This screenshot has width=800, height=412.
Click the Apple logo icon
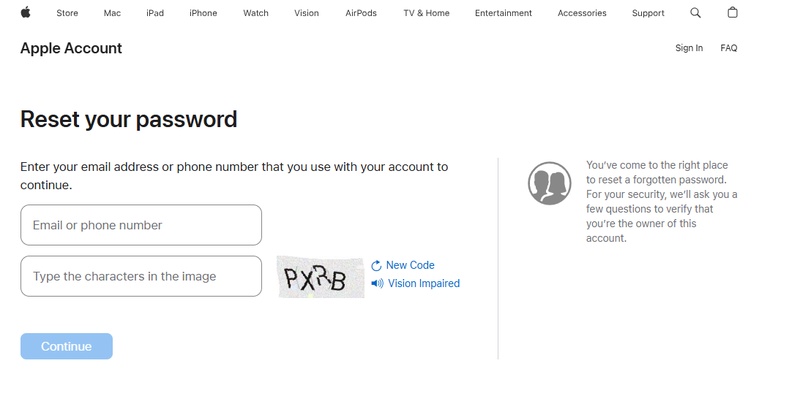coord(26,12)
